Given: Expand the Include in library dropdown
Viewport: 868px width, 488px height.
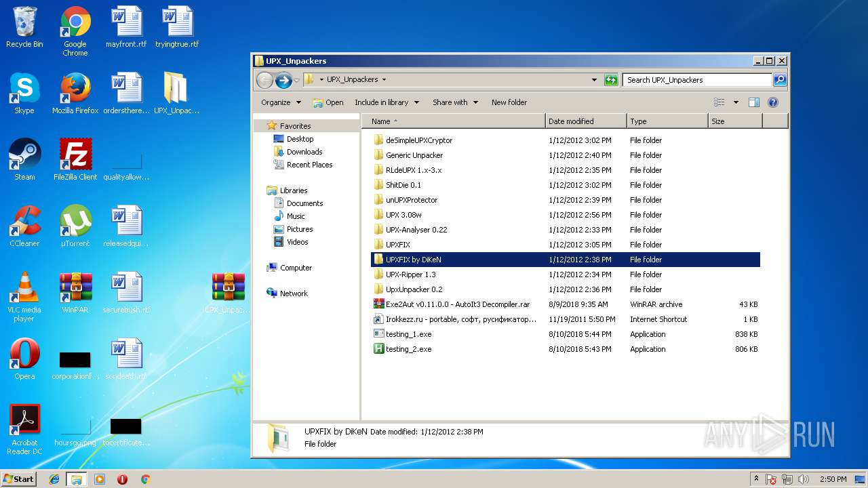Looking at the screenshot, I should pyautogui.click(x=387, y=102).
